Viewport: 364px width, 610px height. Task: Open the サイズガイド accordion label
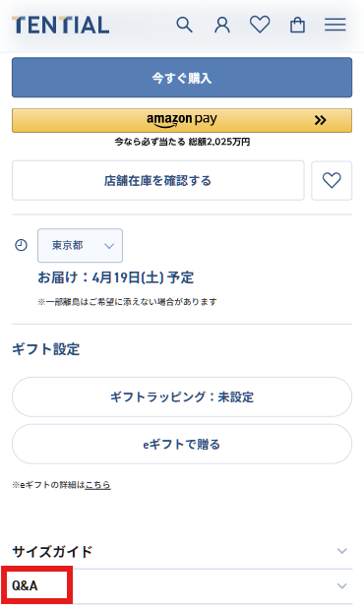(52, 551)
